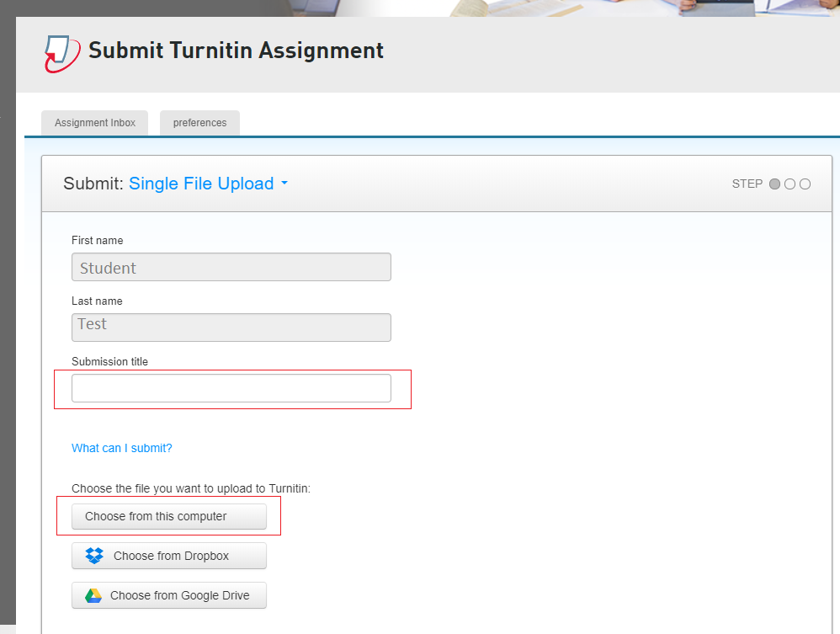Open the Single File Upload menu text
Viewport: 840px width, 634px height.
tap(201, 184)
